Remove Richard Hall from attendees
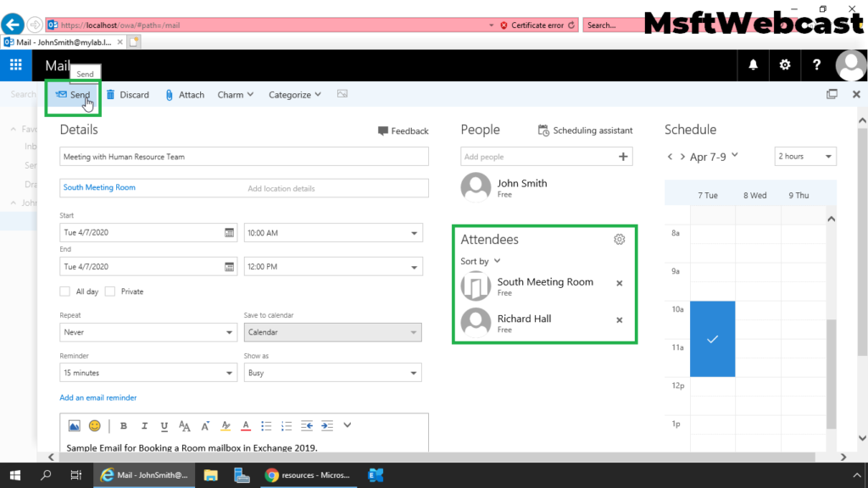Viewport: 868px width, 488px height. point(620,319)
